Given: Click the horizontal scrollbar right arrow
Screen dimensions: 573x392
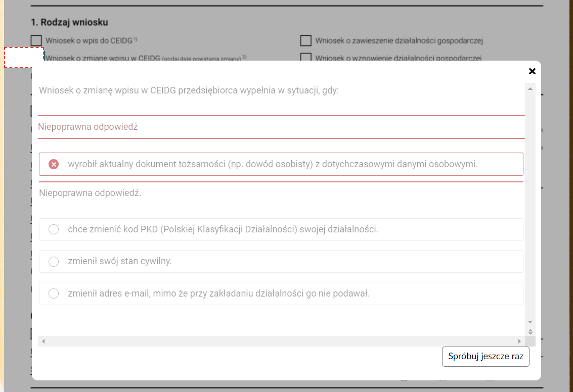Looking at the screenshot, I should 519,341.
